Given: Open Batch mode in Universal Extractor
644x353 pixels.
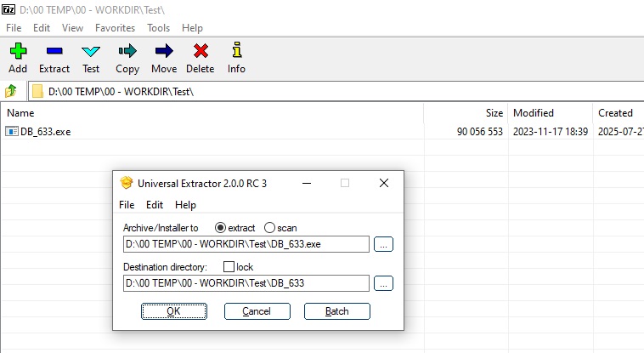Looking at the screenshot, I should 337,311.
